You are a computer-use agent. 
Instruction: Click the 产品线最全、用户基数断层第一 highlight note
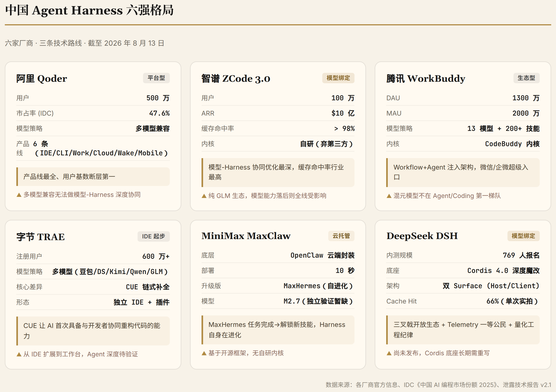[x=93, y=177]
